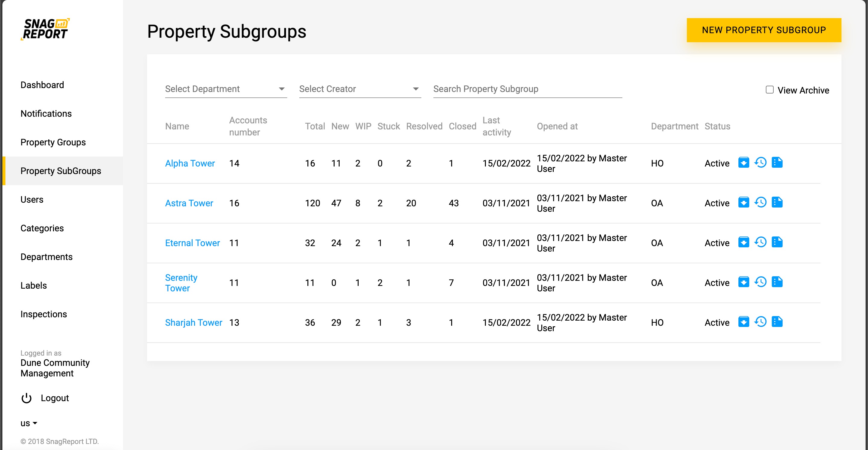The height and width of the screenshot is (450, 868).
Task: Open Notifications in sidebar
Action: pyautogui.click(x=46, y=114)
